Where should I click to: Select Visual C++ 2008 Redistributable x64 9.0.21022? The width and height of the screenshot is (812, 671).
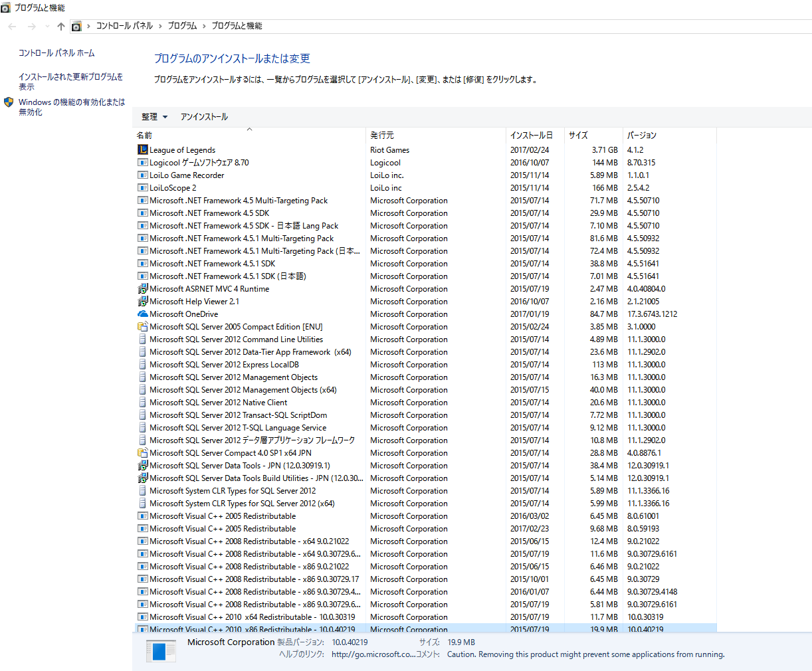coord(425,541)
